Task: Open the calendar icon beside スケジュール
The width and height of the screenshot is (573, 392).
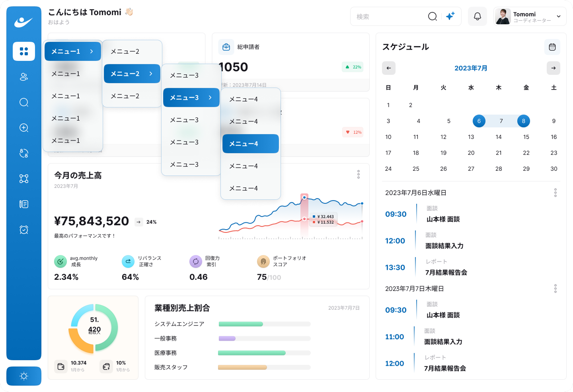Action: point(552,47)
